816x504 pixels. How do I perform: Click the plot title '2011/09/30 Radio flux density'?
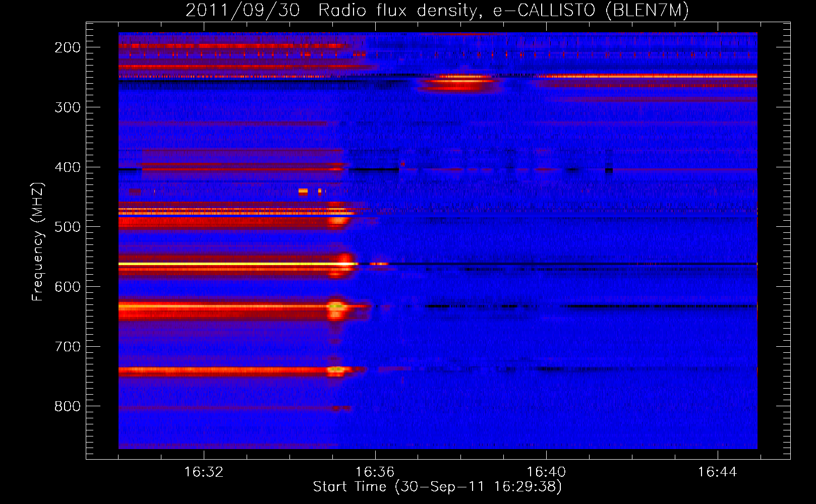(x=437, y=10)
